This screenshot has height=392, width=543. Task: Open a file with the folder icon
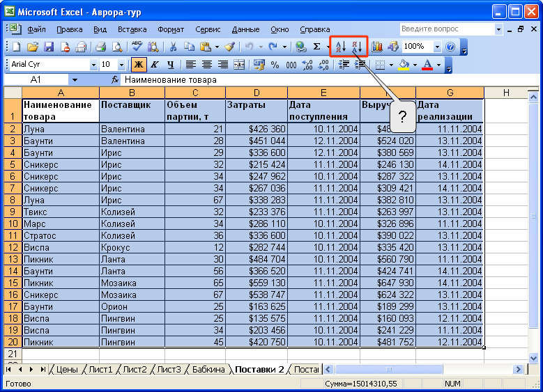32,47
